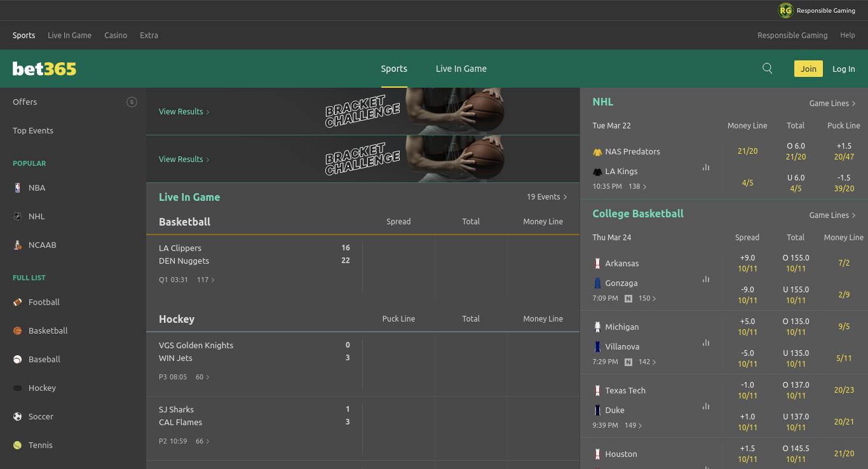868x469 pixels.
Task: Select Under 135.0 total for Michigan game
Action: click(796, 358)
